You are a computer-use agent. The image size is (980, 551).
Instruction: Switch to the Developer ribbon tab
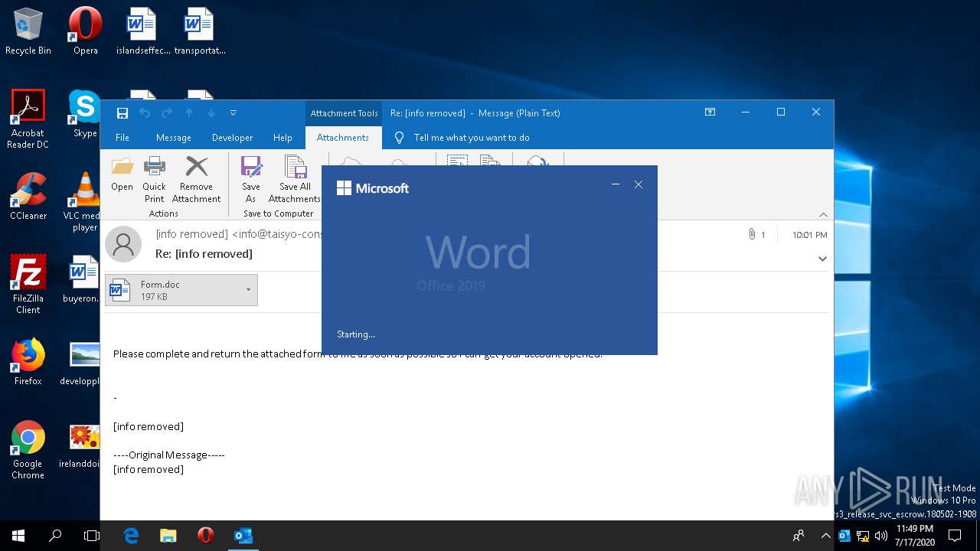[x=232, y=138]
